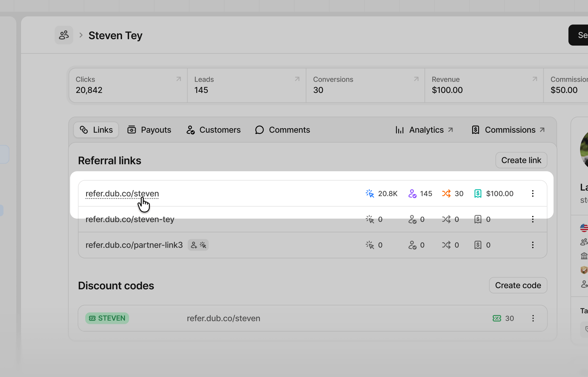Open the refer.dub.co/steven-tey referral link
Screen dimensions: 588x377
130,219
